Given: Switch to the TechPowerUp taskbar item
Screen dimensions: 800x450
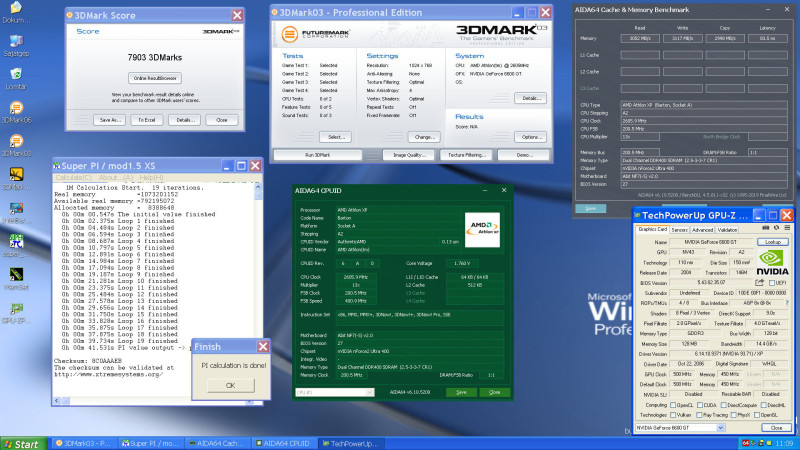Looking at the screenshot, I should 353,443.
